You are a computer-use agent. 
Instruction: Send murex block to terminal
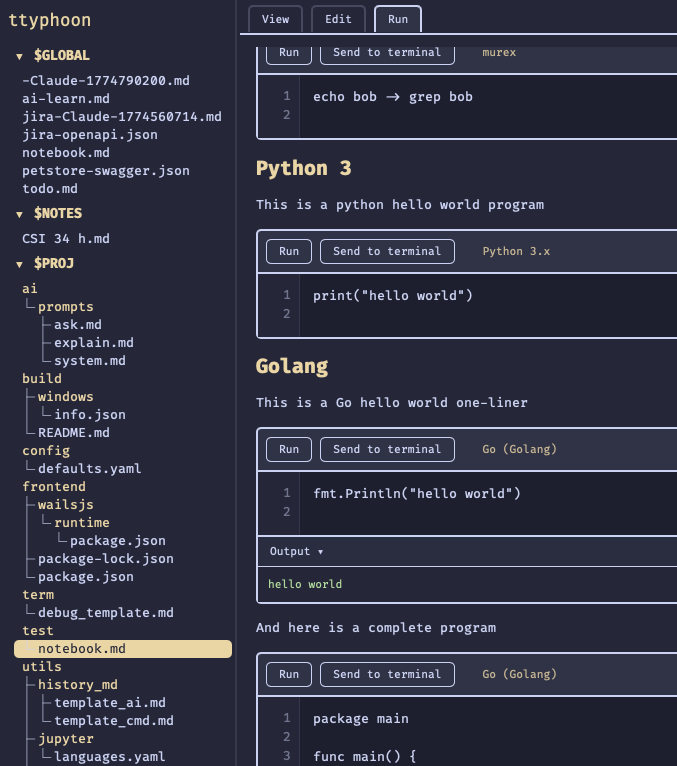pyautogui.click(x=387, y=54)
